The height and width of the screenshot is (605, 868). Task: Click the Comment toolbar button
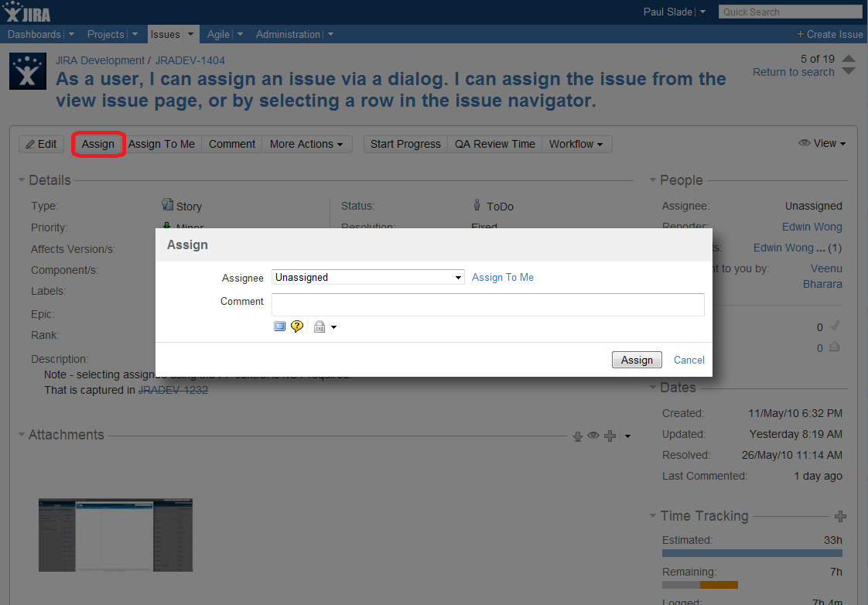(232, 144)
